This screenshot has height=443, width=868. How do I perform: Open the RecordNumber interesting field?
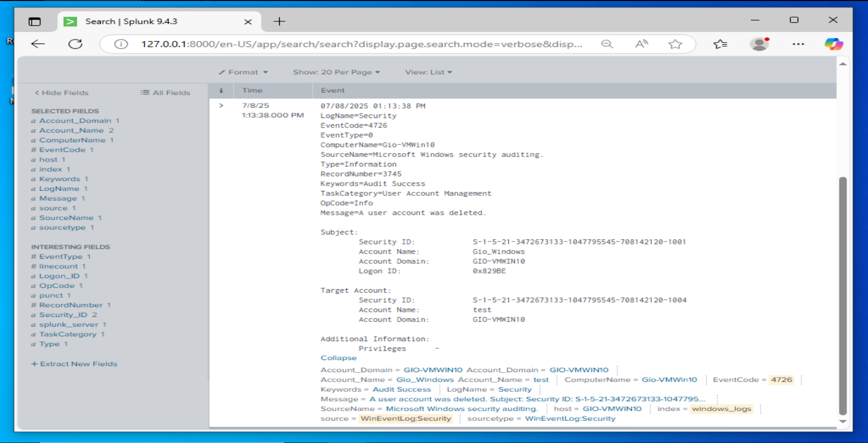(x=71, y=305)
